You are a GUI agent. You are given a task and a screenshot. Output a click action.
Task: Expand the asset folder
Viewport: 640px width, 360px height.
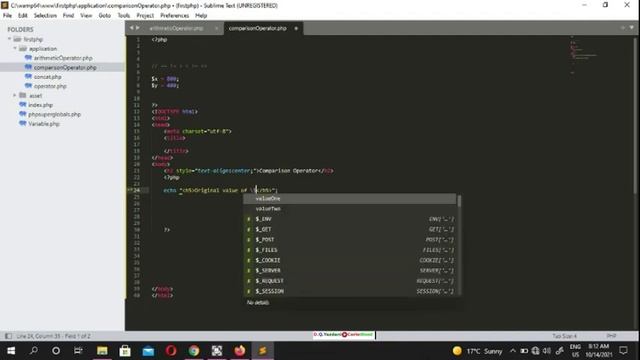pyautogui.click(x=15, y=96)
